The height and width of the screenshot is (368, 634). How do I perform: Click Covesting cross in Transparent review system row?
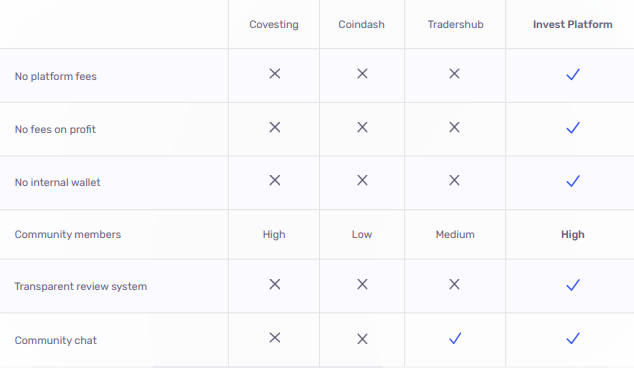275,284
